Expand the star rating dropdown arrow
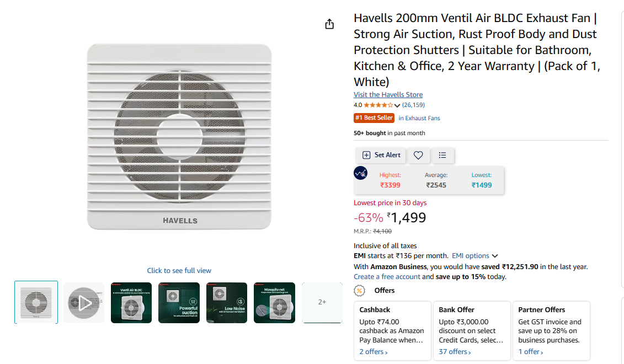 pos(397,105)
